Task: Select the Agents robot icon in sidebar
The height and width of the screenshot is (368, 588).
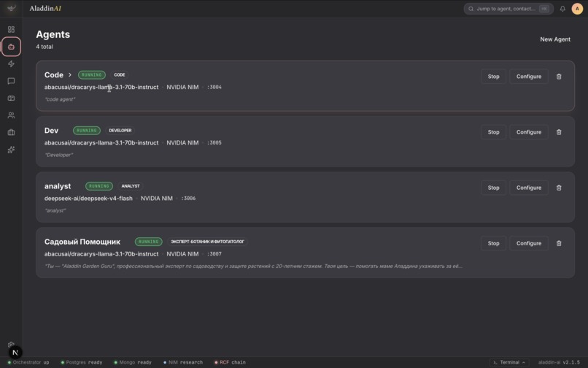Action: tap(11, 47)
